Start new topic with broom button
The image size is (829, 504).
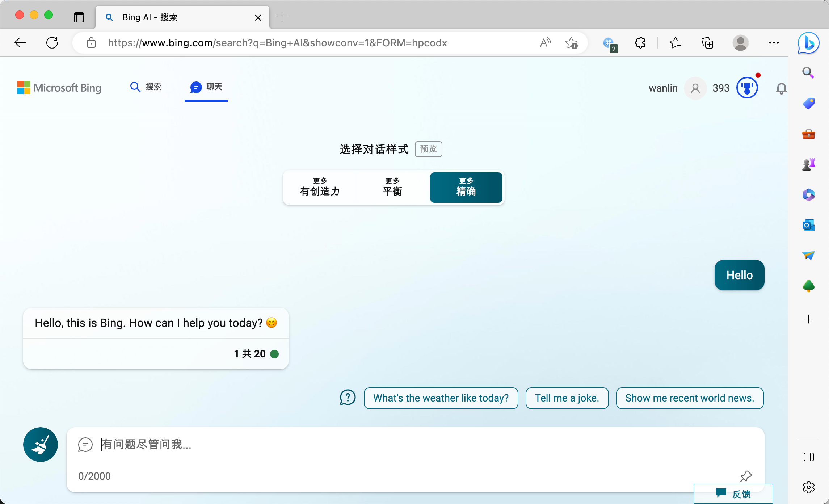pyautogui.click(x=41, y=445)
